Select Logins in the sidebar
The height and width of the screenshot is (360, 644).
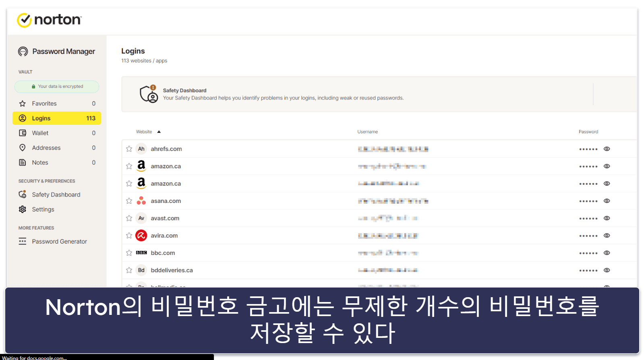57,118
